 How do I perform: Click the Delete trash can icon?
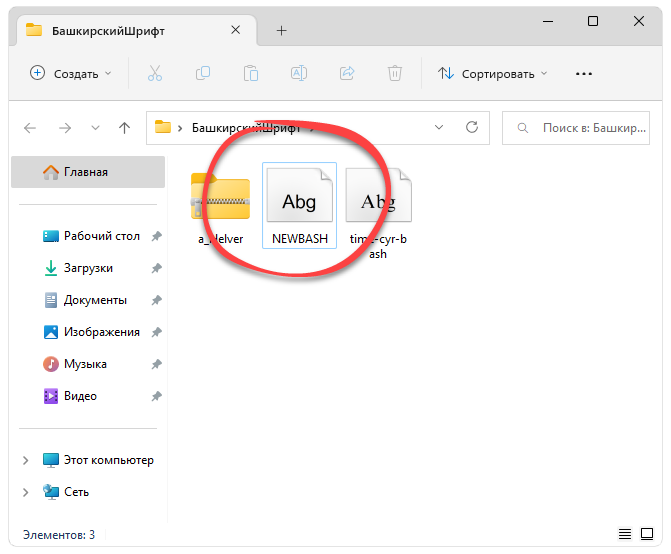pos(395,74)
